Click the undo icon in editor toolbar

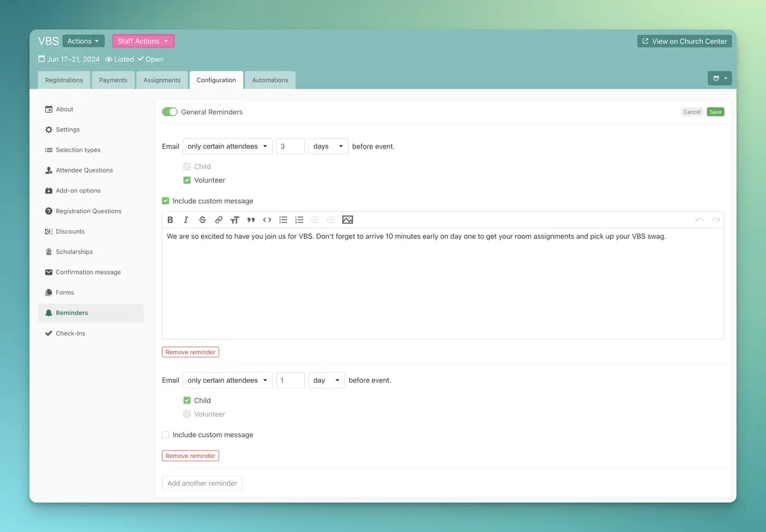700,220
